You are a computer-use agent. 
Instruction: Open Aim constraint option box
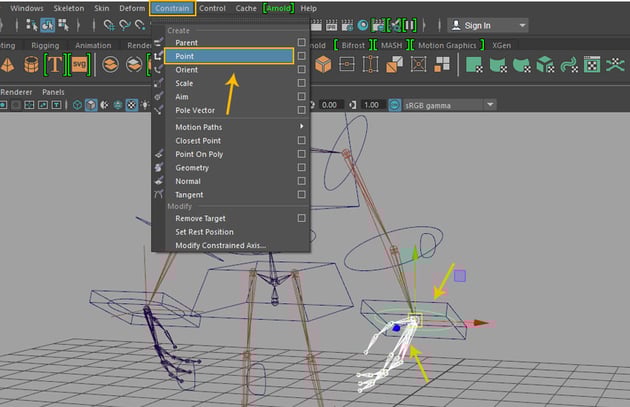coord(301,97)
